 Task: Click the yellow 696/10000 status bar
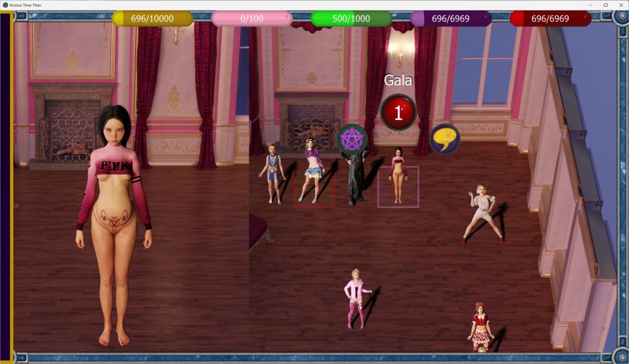click(x=152, y=18)
